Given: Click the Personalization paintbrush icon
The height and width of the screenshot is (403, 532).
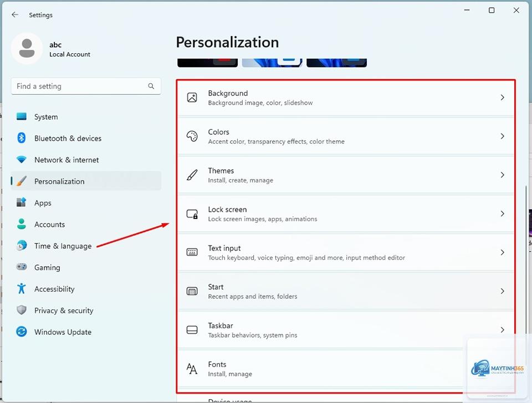Looking at the screenshot, I should click(22, 181).
